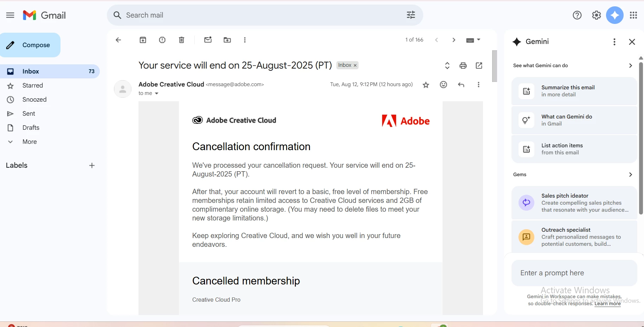Open the message's More options menu
This screenshot has height=327, width=644.
click(x=478, y=84)
